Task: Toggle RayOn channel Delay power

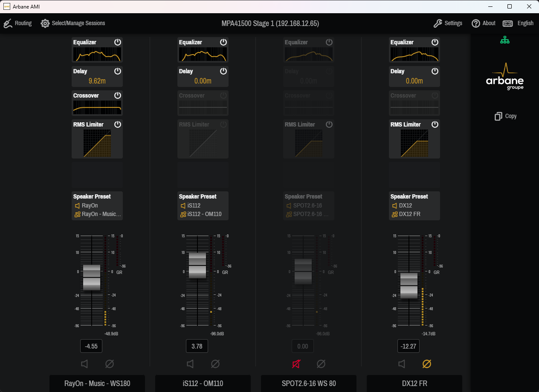Action: pos(118,71)
